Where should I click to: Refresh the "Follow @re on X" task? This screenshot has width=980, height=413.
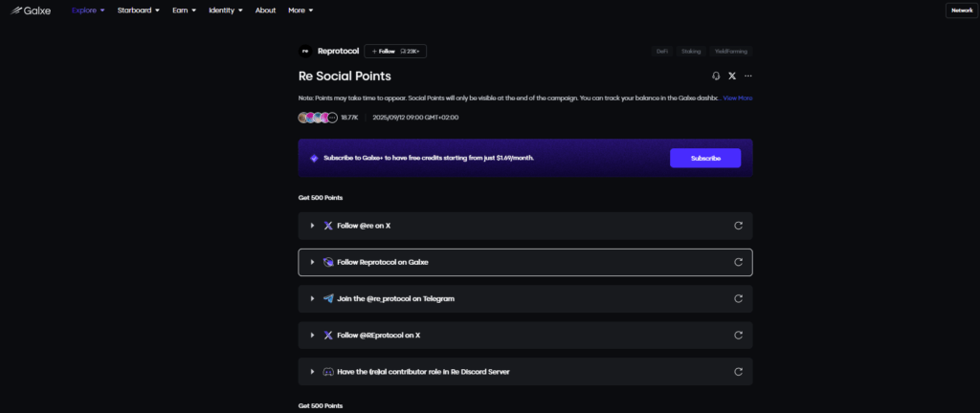pos(738,226)
